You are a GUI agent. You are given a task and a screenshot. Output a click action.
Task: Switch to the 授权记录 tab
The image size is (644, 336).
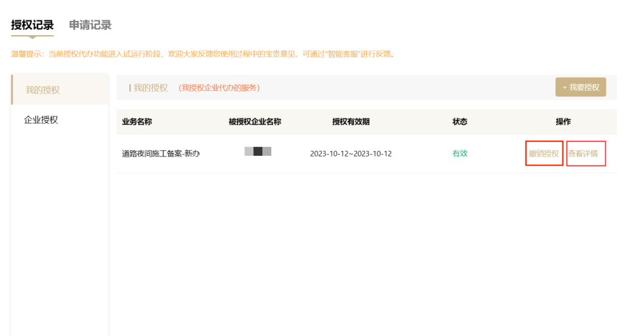point(32,25)
